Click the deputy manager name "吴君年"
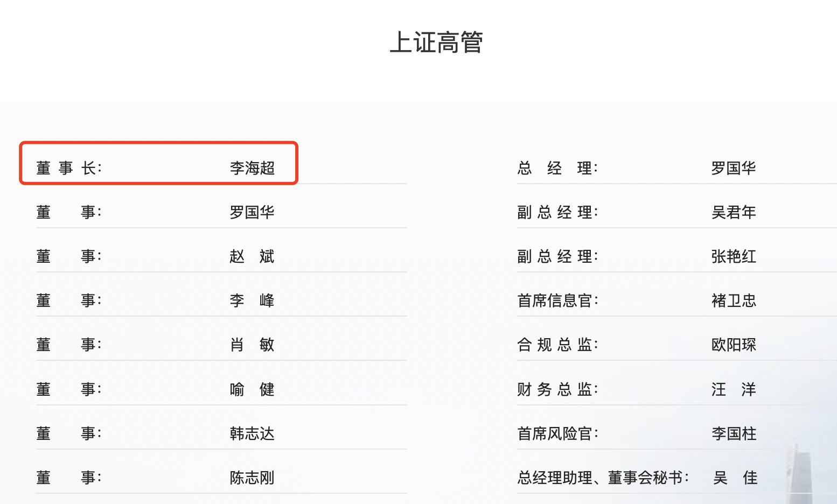Screen dimensions: 837x504 point(734,212)
